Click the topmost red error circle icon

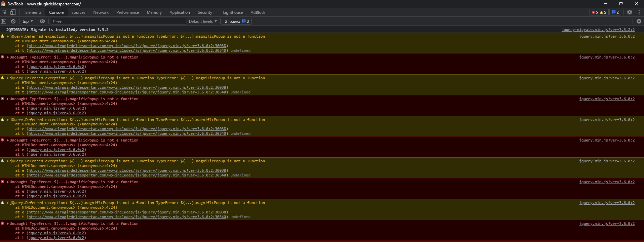pyautogui.click(x=2, y=57)
